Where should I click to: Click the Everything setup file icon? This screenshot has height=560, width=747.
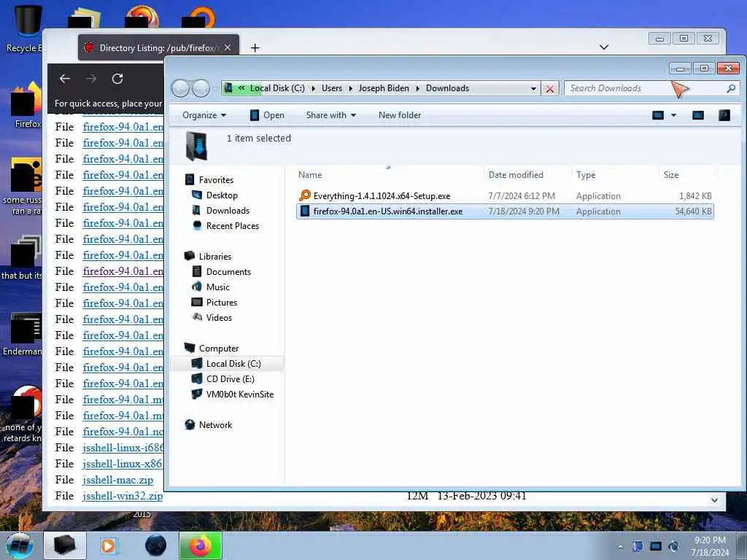click(305, 195)
